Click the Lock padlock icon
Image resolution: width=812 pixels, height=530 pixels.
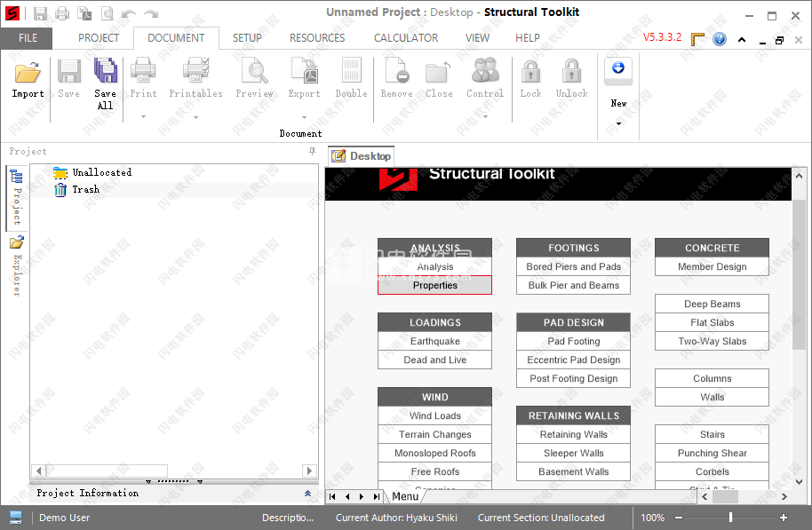coord(530,71)
